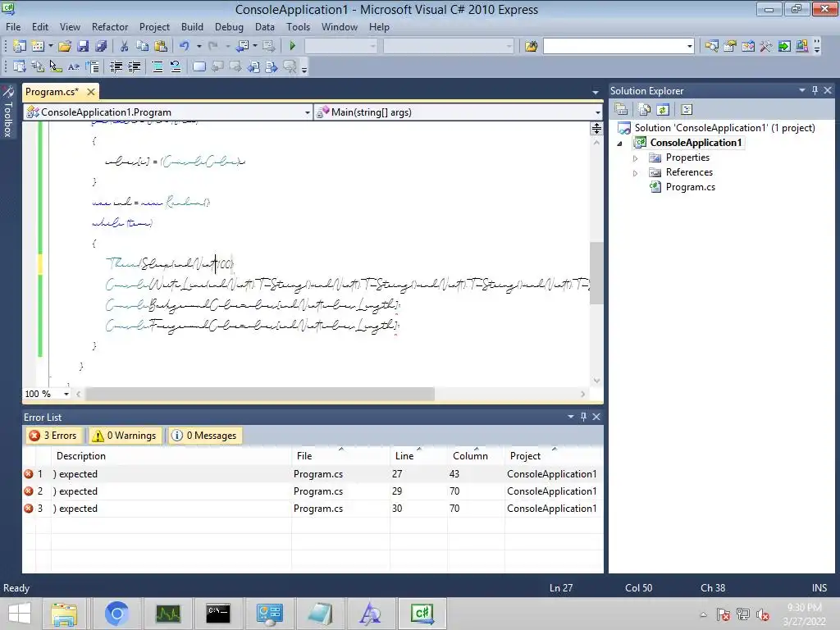
Task: Increase line indent using toolbar icon
Action: tap(134, 67)
